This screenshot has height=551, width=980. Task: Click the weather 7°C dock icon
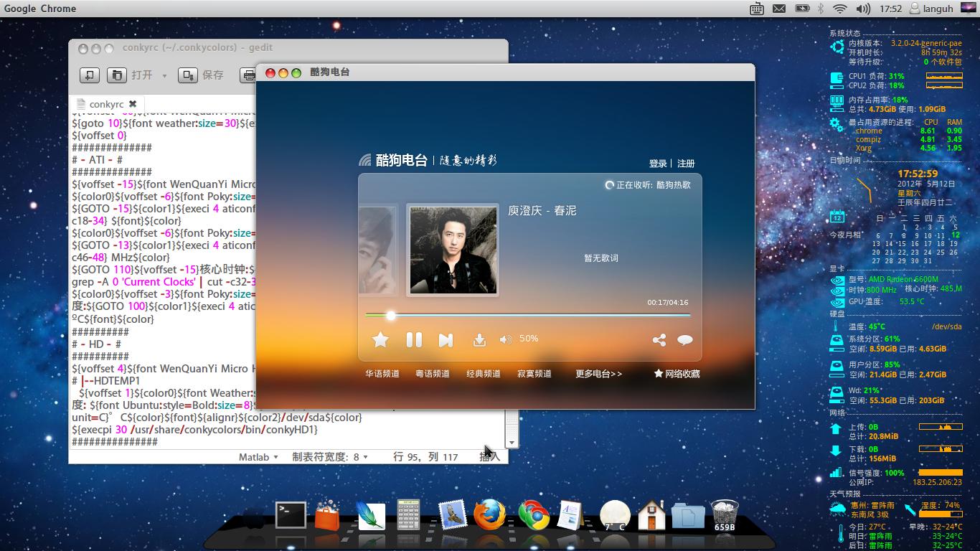(x=615, y=517)
